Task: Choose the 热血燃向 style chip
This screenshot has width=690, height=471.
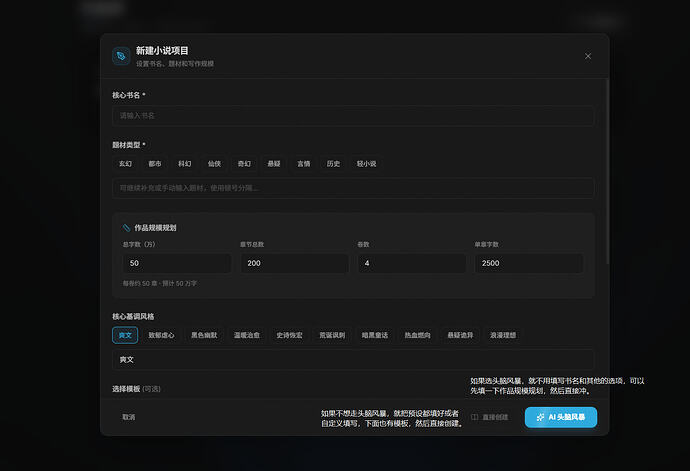Action: [418, 335]
